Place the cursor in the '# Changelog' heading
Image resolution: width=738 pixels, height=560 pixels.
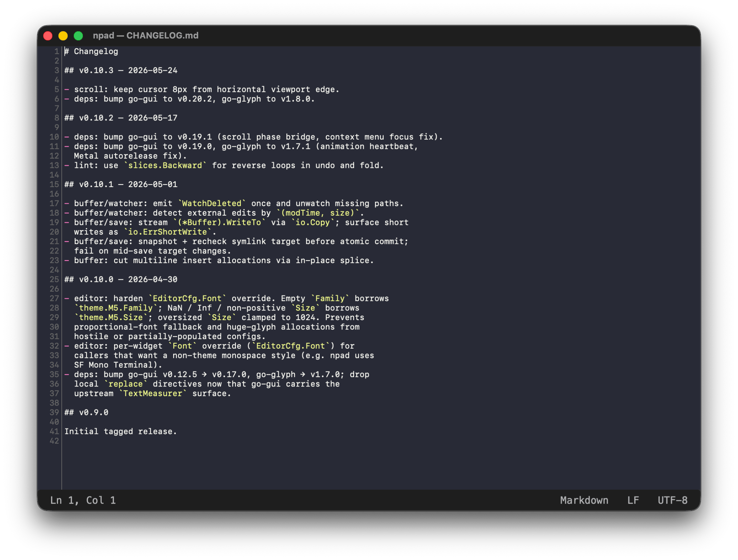[x=91, y=51]
